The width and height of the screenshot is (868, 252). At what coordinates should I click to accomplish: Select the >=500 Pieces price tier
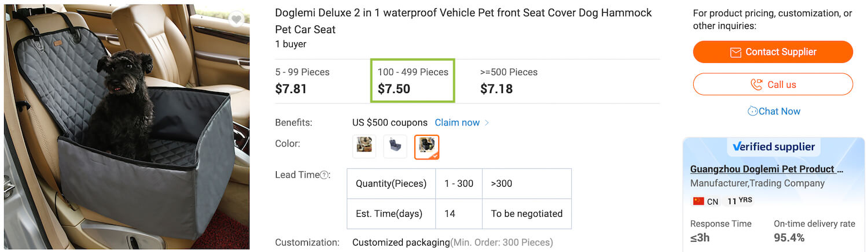click(509, 81)
